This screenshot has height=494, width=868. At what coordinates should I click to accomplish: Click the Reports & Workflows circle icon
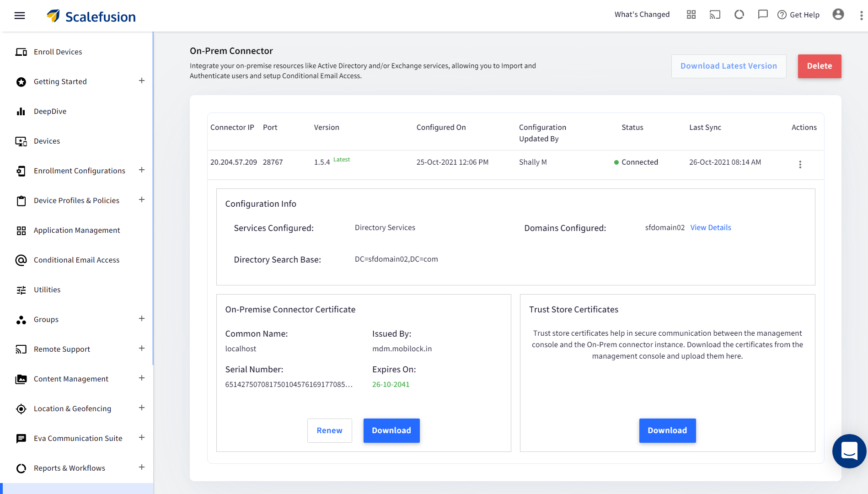(21, 468)
